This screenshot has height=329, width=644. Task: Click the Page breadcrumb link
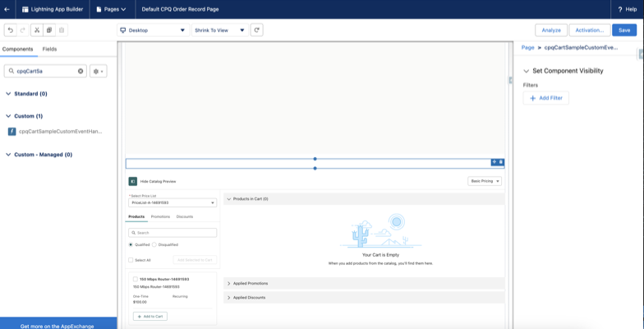click(x=527, y=48)
